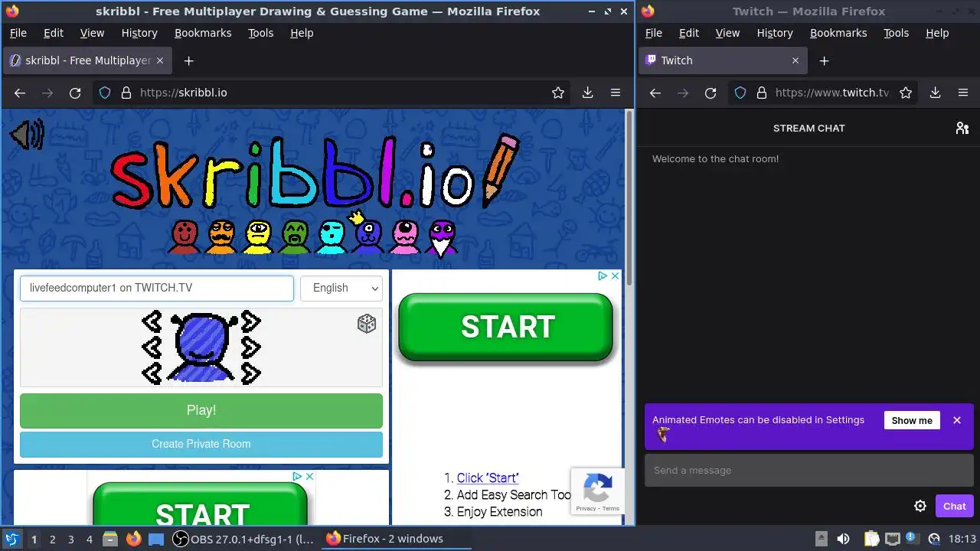Select the skribbl tab
Screen dimensions: 980x551
coord(87,60)
